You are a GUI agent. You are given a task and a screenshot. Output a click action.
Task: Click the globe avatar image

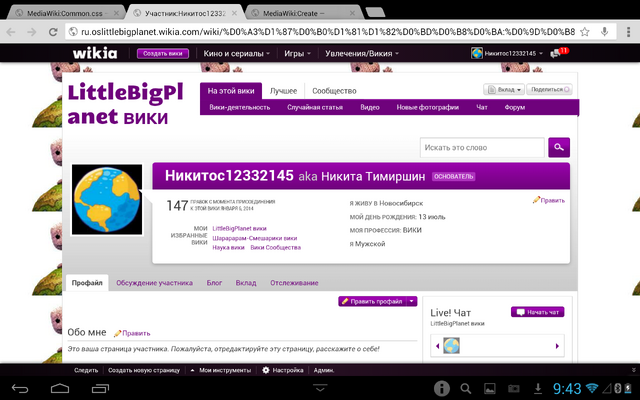click(107, 200)
